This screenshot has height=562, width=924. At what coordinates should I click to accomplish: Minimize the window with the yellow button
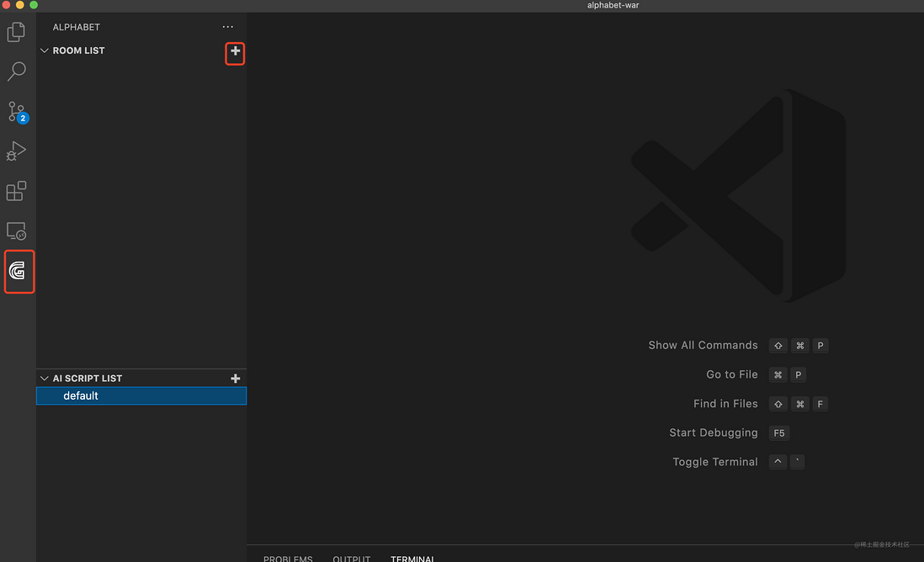[20, 5]
